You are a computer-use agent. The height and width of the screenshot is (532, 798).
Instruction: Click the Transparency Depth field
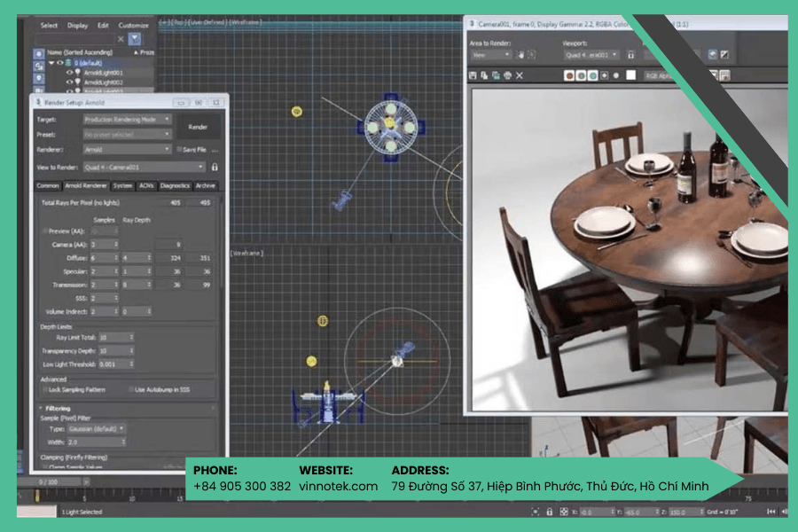[x=116, y=351]
